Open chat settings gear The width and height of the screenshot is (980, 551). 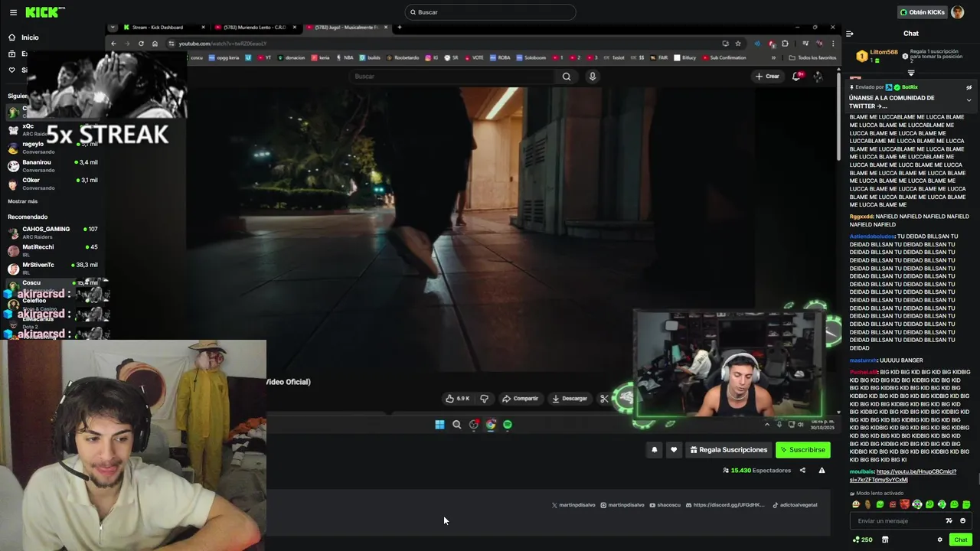tap(940, 540)
